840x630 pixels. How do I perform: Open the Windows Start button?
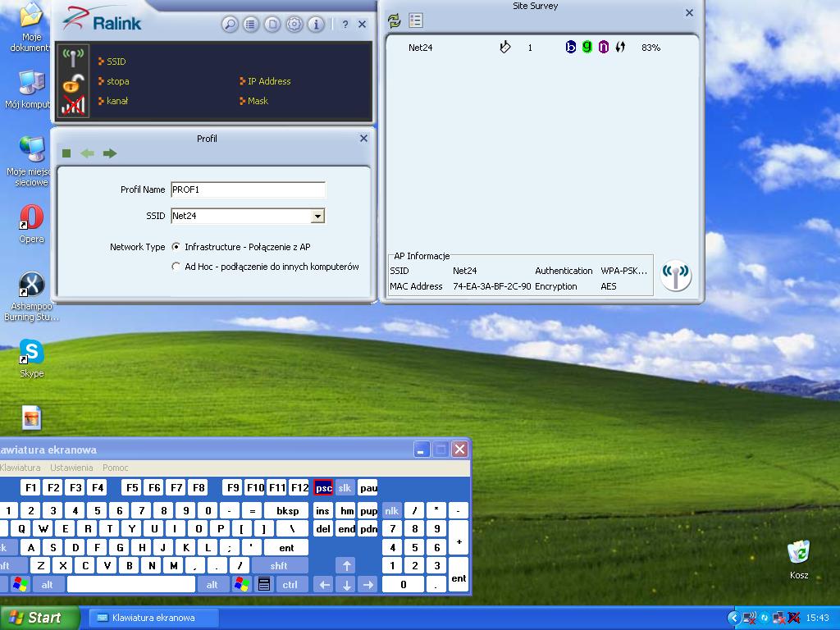point(39,618)
